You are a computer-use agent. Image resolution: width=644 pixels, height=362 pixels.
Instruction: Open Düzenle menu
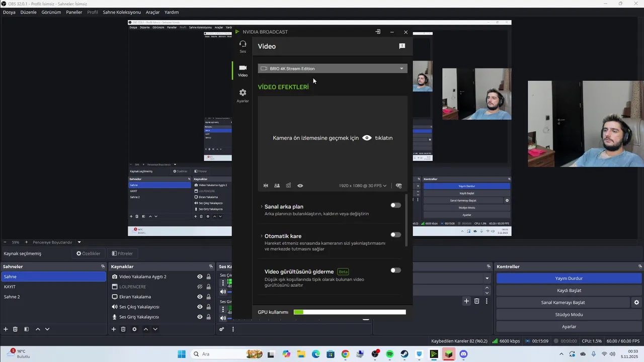(x=28, y=12)
